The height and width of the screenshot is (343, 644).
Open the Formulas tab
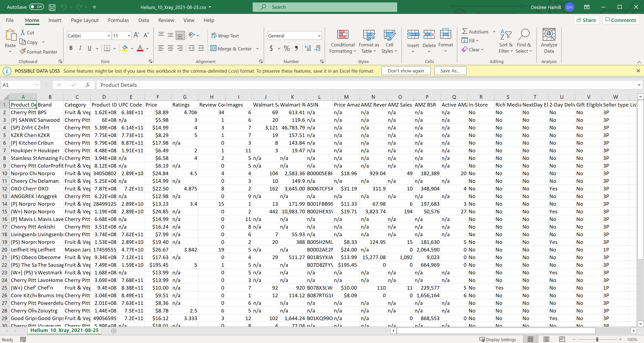point(118,20)
